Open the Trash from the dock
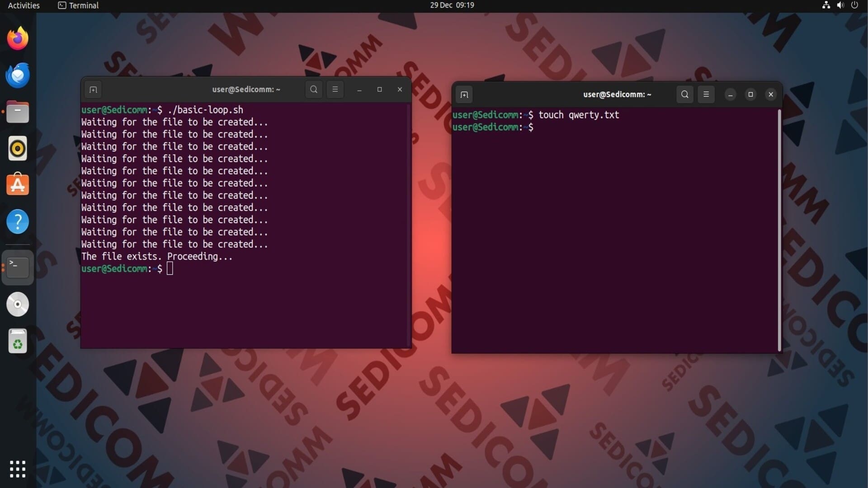Screen dimensions: 868x488 click(18, 341)
